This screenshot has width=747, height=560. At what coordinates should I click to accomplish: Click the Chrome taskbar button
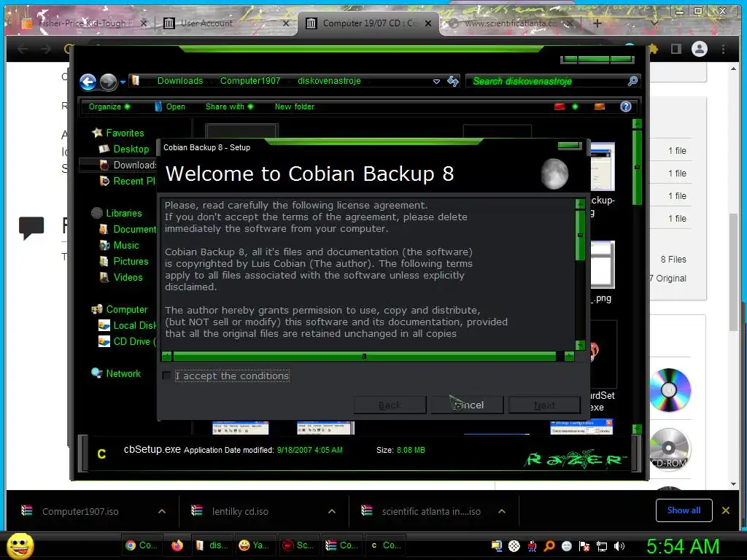[142, 545]
